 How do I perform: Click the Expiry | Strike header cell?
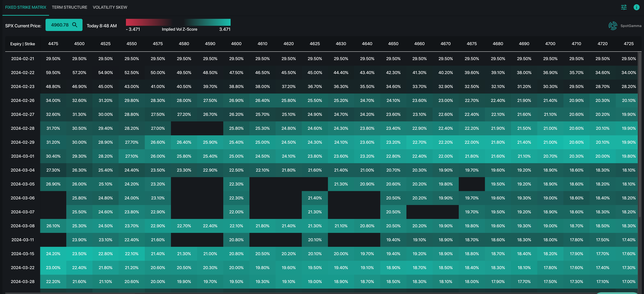tap(23, 44)
